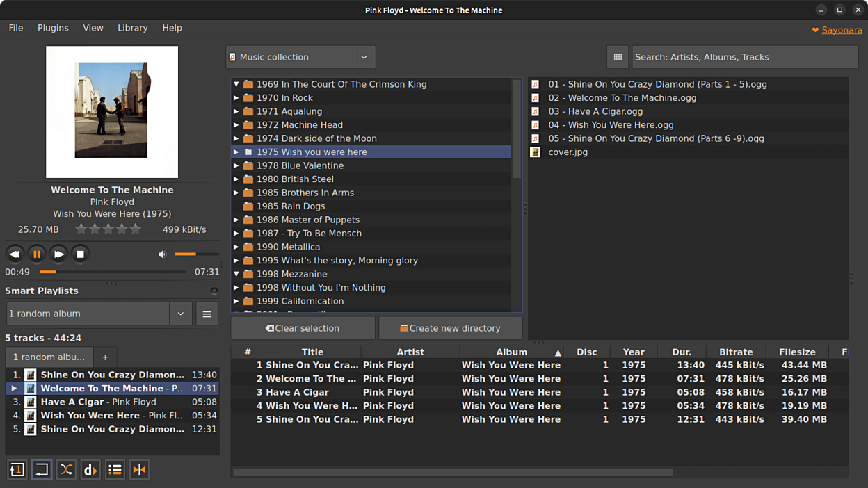
Task: Skip to the next track
Action: (58, 254)
